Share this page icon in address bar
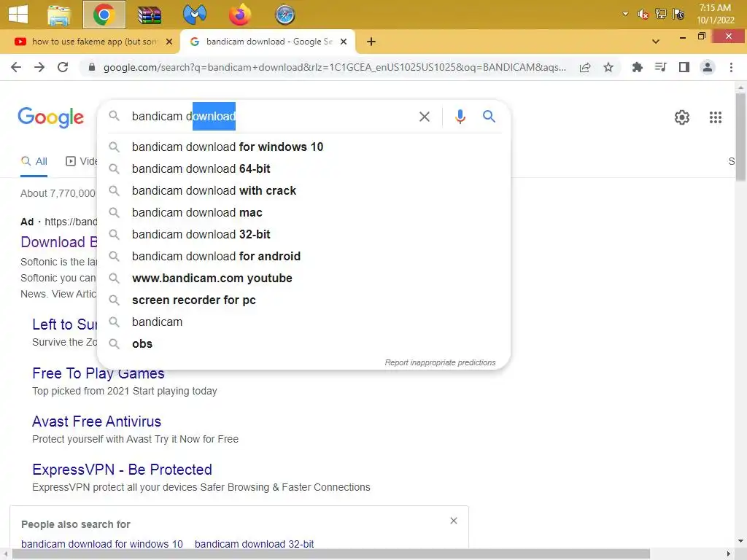This screenshot has width=747, height=560. point(585,67)
